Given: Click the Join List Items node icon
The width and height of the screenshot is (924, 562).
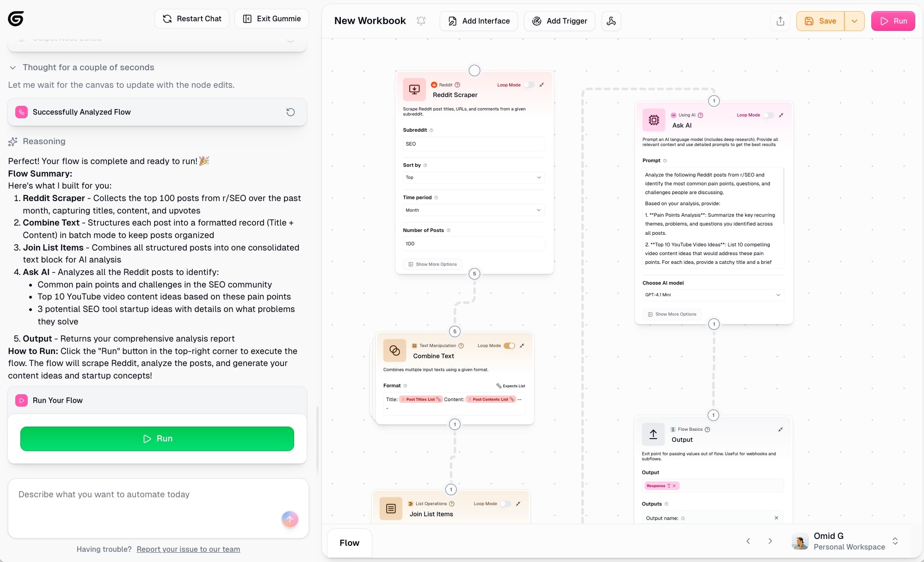Looking at the screenshot, I should click(391, 508).
